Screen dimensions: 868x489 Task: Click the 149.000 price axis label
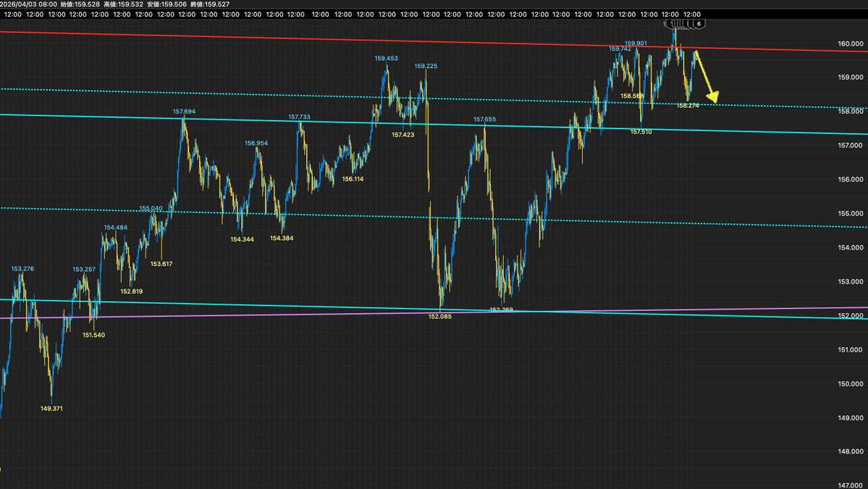pos(851,417)
